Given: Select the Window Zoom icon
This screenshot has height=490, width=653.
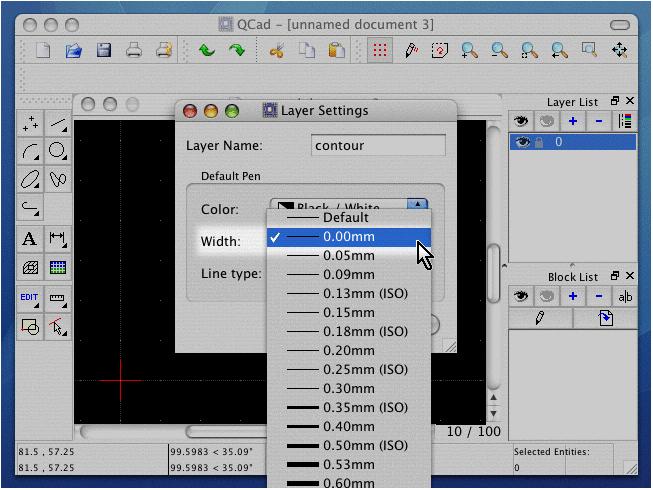Looking at the screenshot, I should click(589, 50).
